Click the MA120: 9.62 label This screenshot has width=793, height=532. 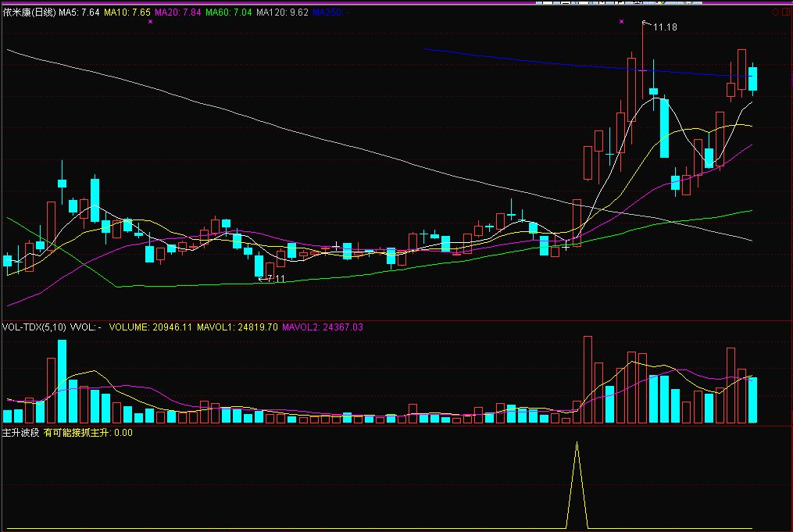282,12
